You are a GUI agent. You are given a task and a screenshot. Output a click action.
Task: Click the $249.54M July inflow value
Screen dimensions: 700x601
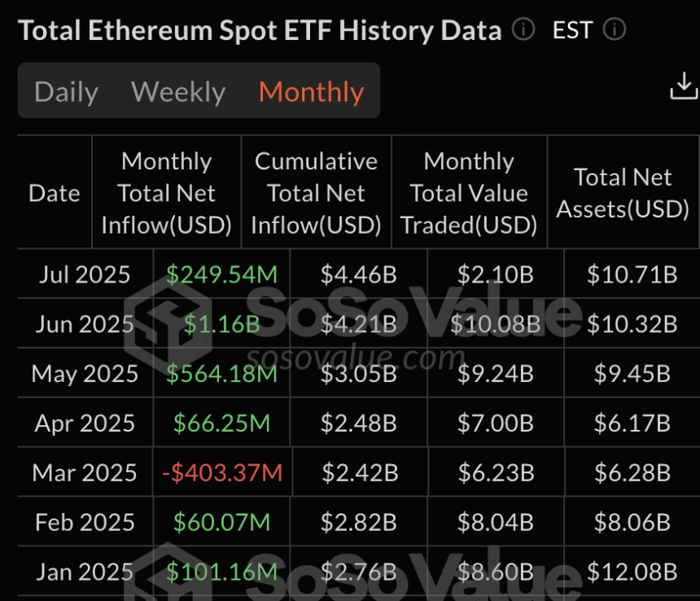tap(221, 274)
